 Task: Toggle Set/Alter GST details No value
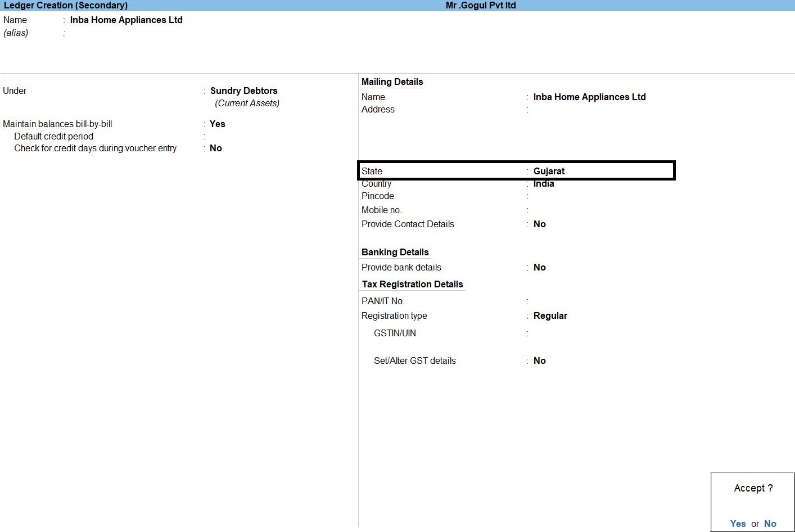pos(539,360)
